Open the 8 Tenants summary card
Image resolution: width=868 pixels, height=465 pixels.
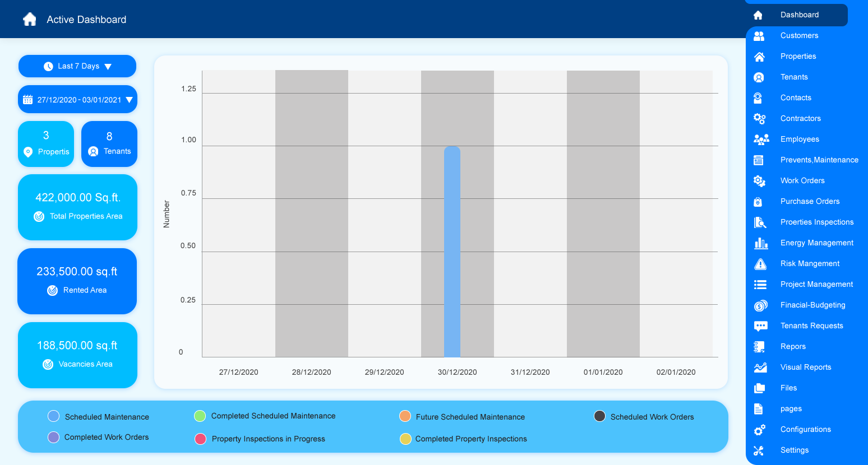tap(109, 144)
